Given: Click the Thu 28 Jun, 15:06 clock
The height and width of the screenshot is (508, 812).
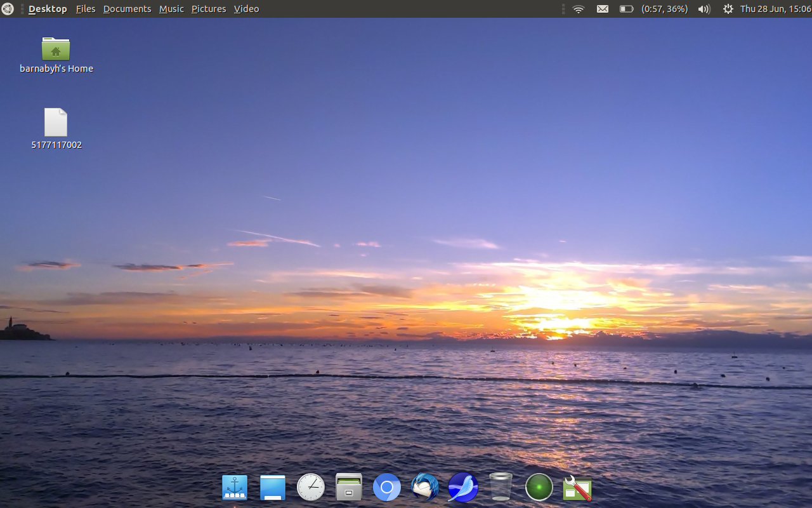Looking at the screenshot, I should tap(776, 9).
